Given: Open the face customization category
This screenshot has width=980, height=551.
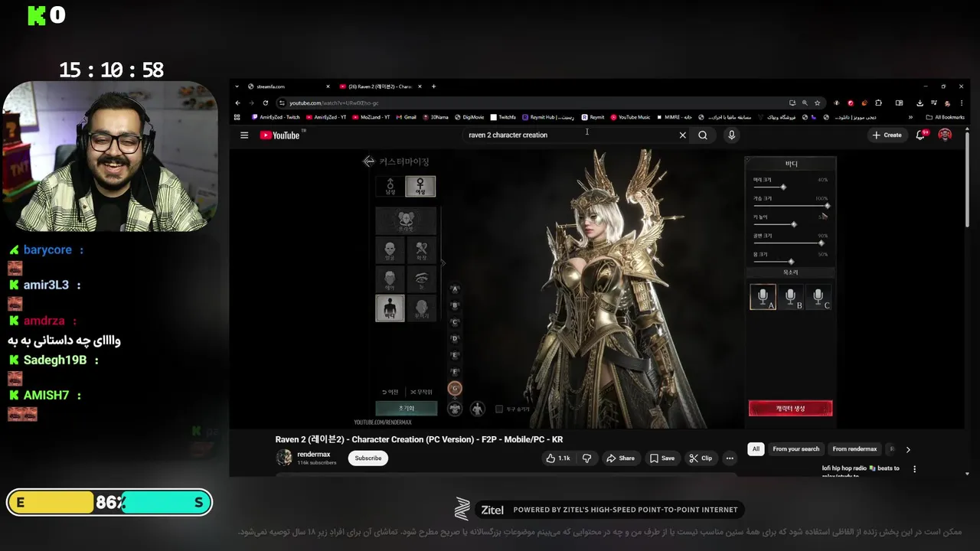Looking at the screenshot, I should (x=390, y=249).
